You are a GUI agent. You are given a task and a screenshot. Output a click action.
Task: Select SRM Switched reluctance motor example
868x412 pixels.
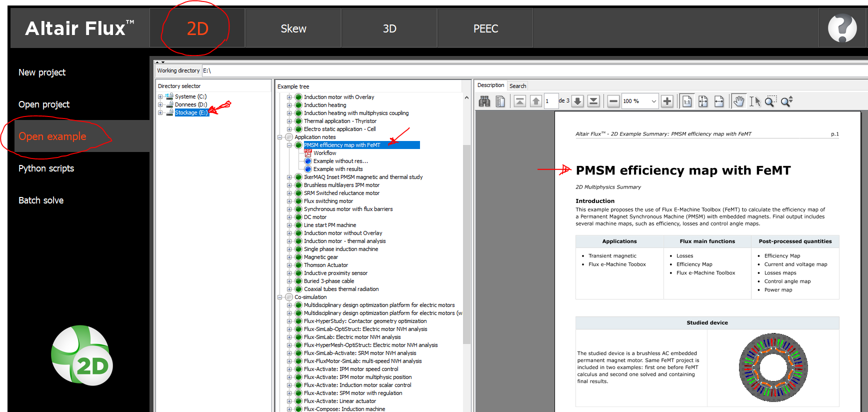(x=341, y=193)
